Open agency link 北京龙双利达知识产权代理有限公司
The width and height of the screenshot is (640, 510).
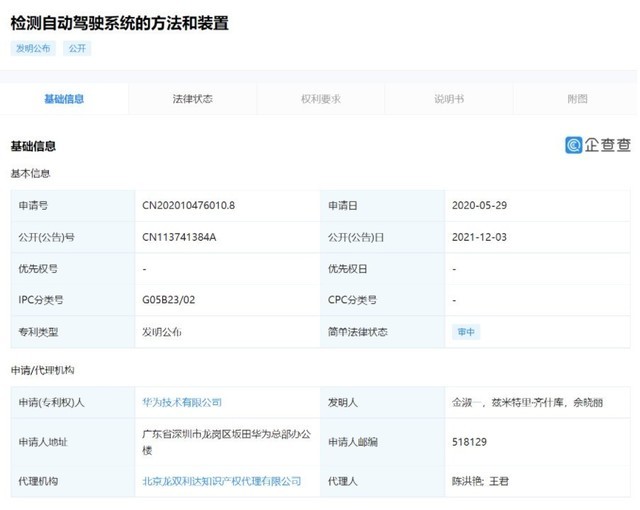click(x=222, y=481)
